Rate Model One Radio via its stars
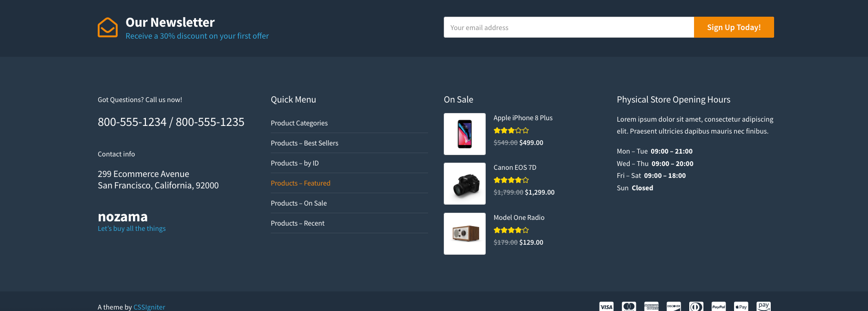This screenshot has width=868, height=311. pos(511,229)
